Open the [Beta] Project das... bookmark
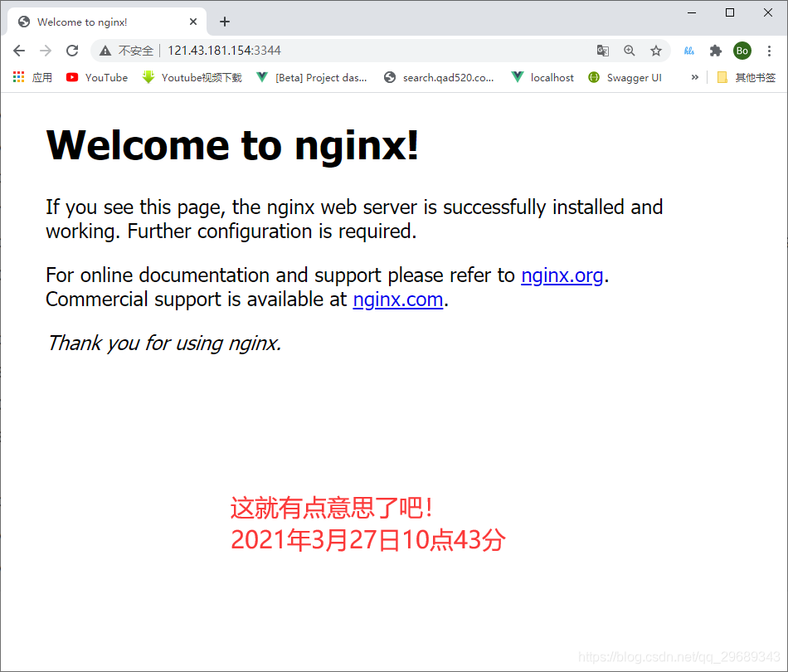The height and width of the screenshot is (672, 788). coord(312,77)
